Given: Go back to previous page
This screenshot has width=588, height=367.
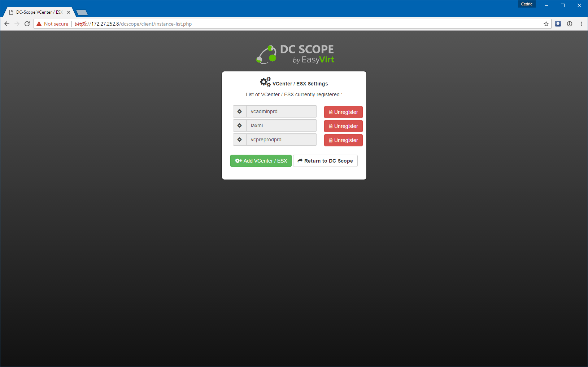Looking at the screenshot, I should tap(7, 24).
